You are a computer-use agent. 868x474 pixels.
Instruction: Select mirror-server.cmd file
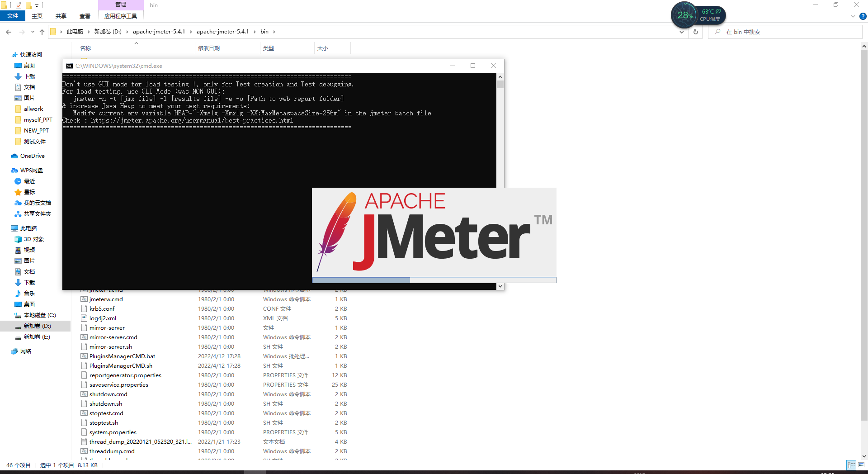point(113,337)
